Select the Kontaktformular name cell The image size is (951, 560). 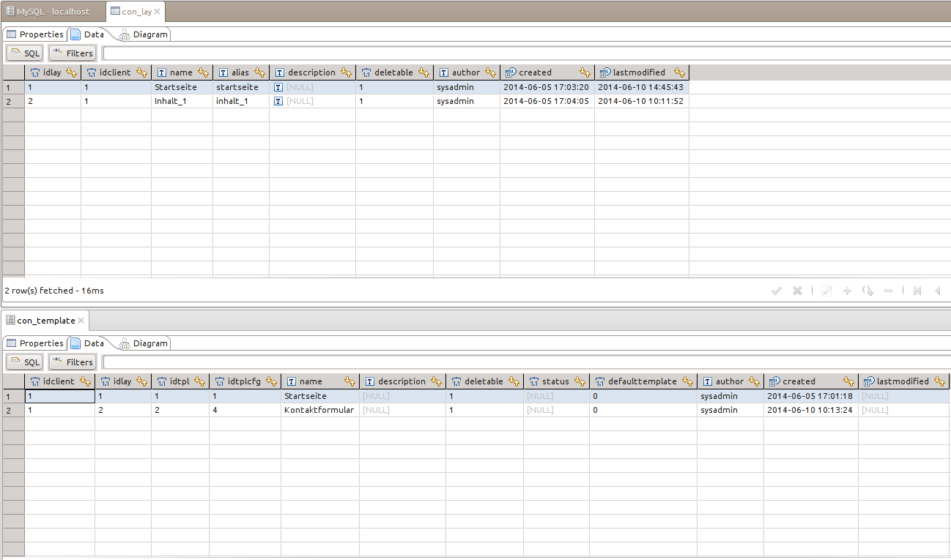tap(319, 410)
